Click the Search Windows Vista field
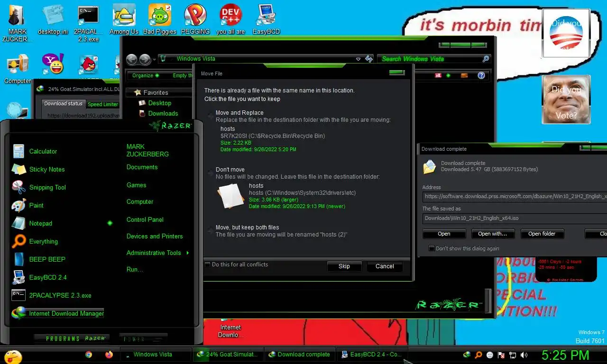 click(434, 59)
